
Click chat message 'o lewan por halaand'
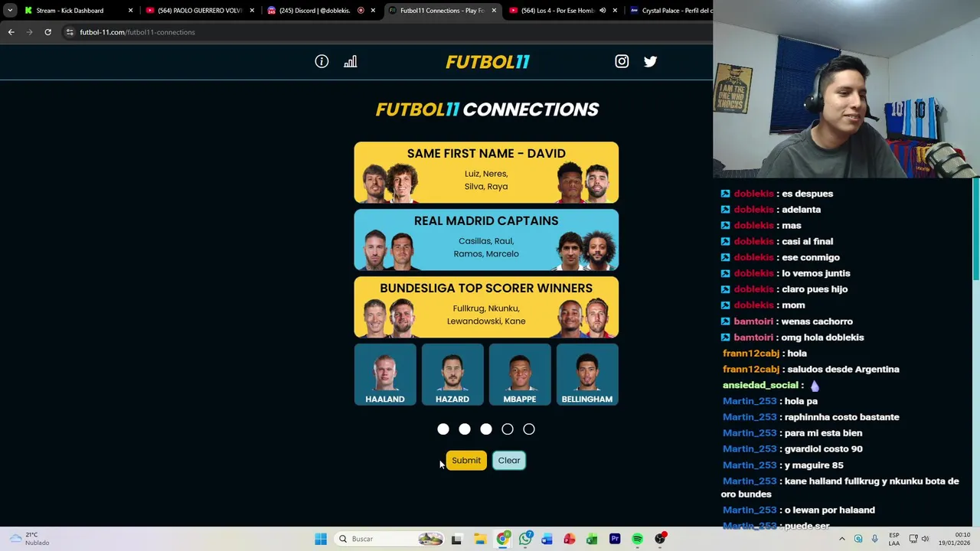coord(829,510)
